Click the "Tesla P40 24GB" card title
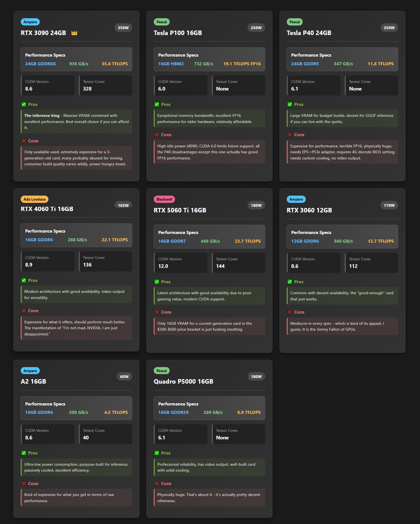Screen dimensions: 420x524 pyautogui.click(x=309, y=33)
